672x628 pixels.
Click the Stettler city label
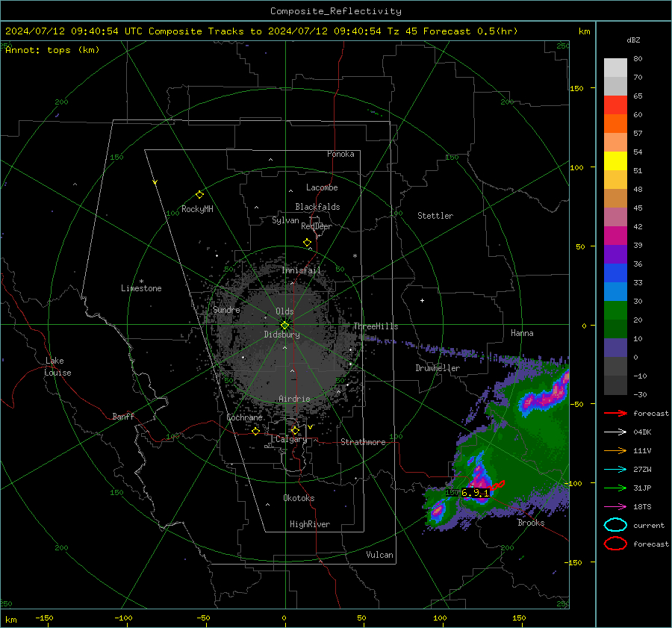pos(435,216)
